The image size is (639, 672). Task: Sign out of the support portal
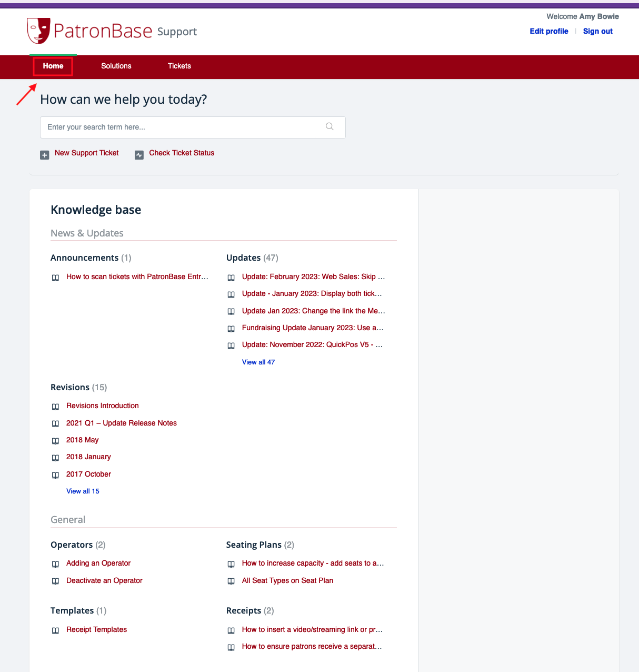pos(598,31)
